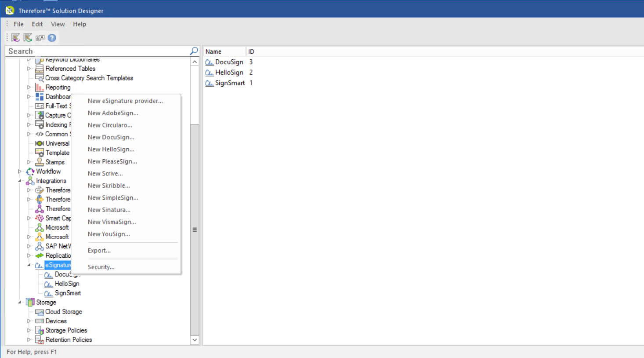Screen dimensions: 644x358
Task: Click the Storage Policies icon
Action: (x=40, y=330)
